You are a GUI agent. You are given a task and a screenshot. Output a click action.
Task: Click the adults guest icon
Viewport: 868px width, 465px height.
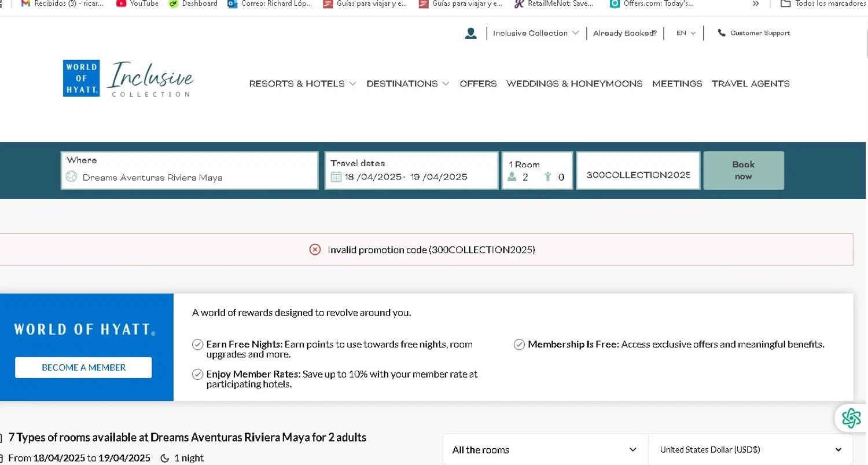tap(512, 177)
